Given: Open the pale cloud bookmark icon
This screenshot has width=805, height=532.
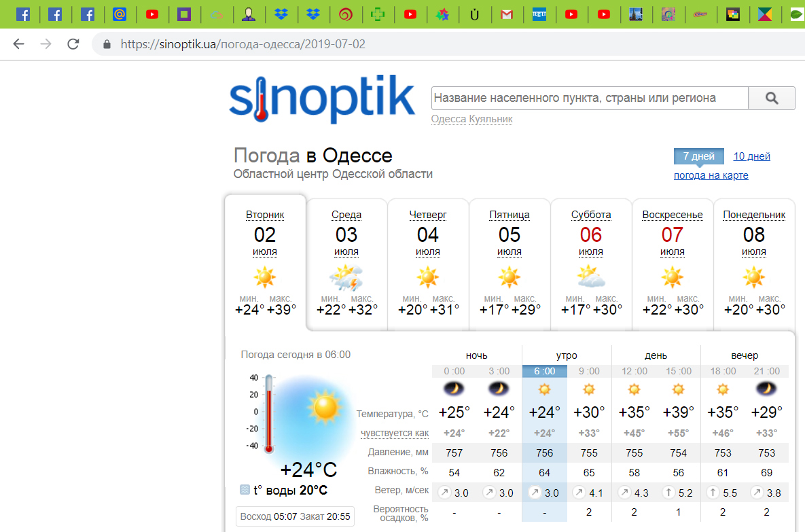Looking at the screenshot, I should (x=216, y=14).
